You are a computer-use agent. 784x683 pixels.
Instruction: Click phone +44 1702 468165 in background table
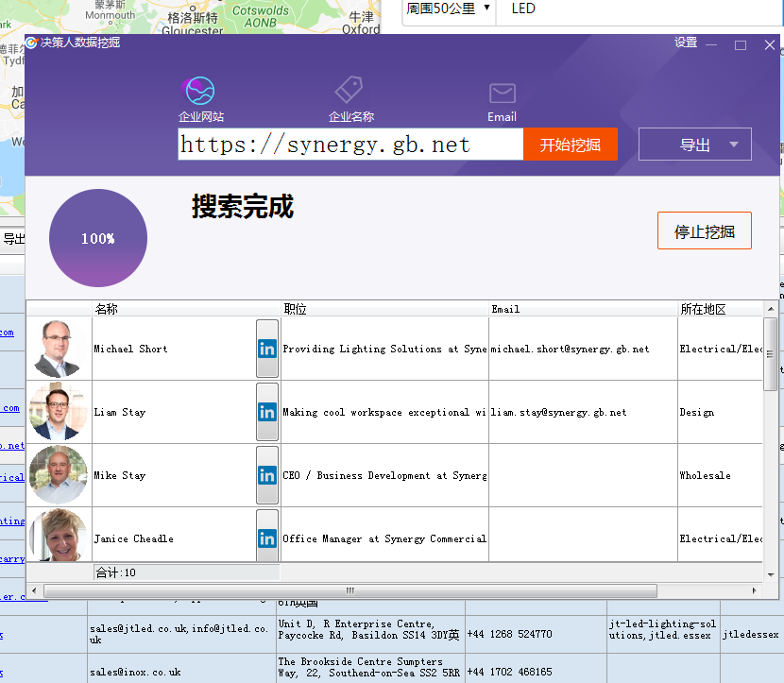[x=509, y=672]
